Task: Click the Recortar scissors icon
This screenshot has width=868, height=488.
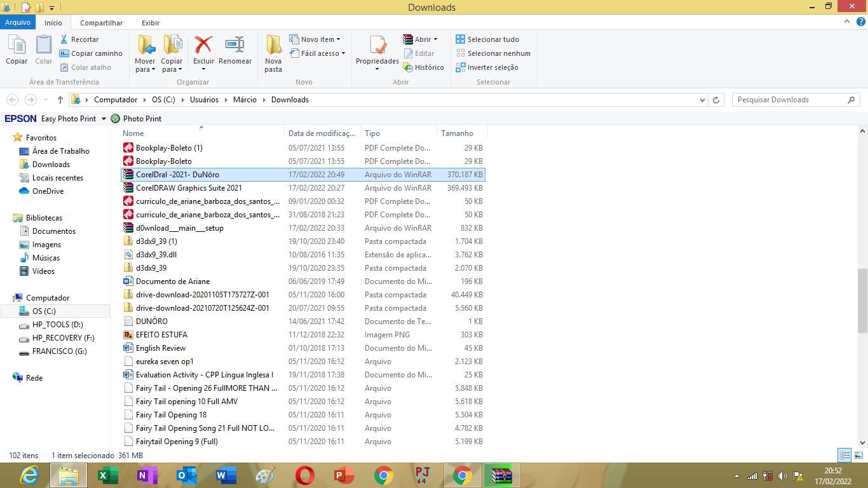Action: click(x=64, y=39)
